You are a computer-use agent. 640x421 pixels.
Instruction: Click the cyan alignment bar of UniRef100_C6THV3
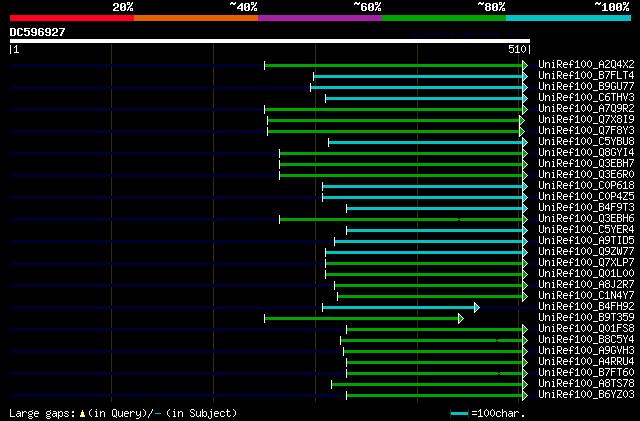(x=424, y=98)
